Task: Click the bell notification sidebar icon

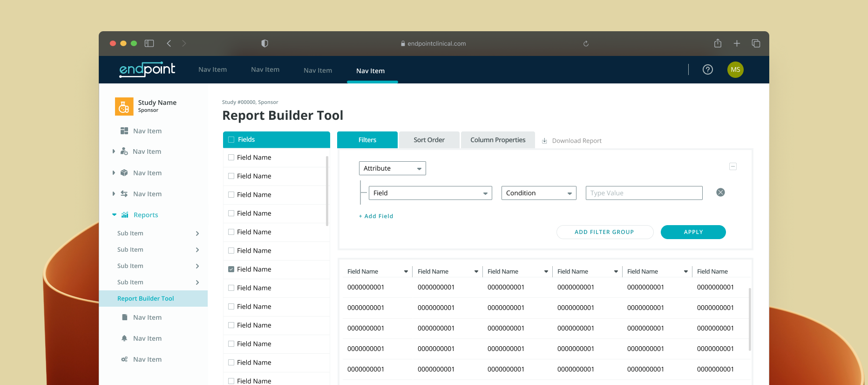Action: pyautogui.click(x=124, y=338)
